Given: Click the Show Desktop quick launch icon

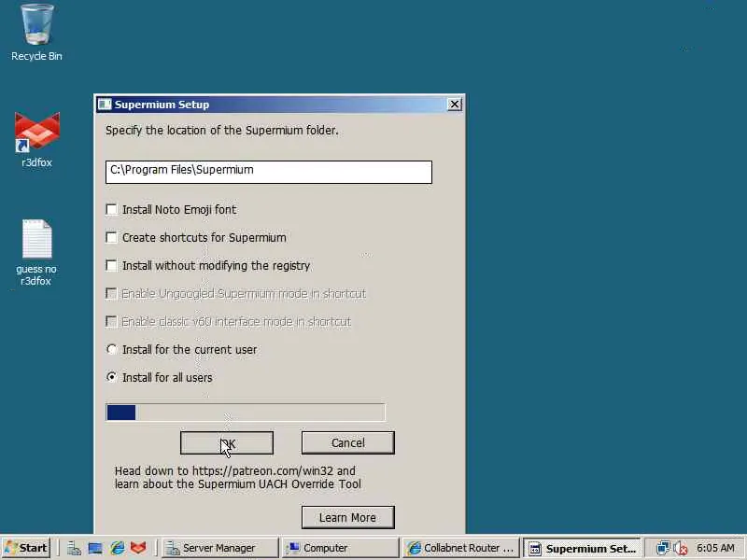Looking at the screenshot, I should click(x=95, y=548).
